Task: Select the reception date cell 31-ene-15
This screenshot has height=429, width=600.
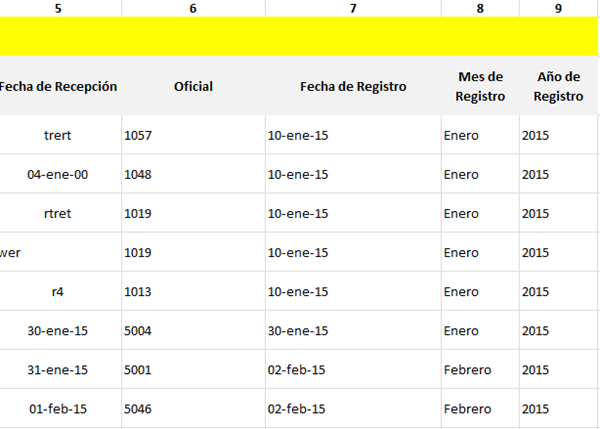Action: 58,370
